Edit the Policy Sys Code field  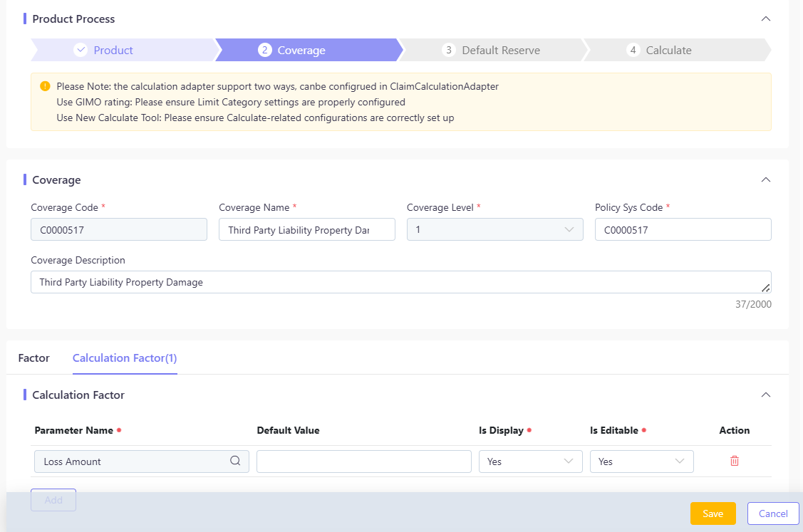(683, 229)
